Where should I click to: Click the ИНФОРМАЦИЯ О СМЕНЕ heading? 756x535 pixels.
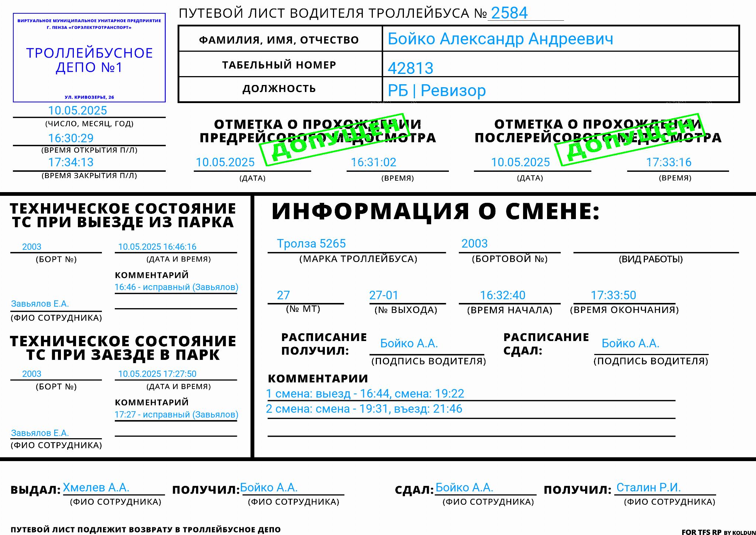[436, 211]
